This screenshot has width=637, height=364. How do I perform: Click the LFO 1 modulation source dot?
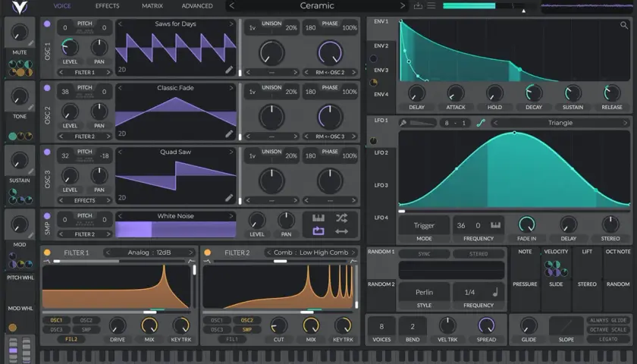373,141
